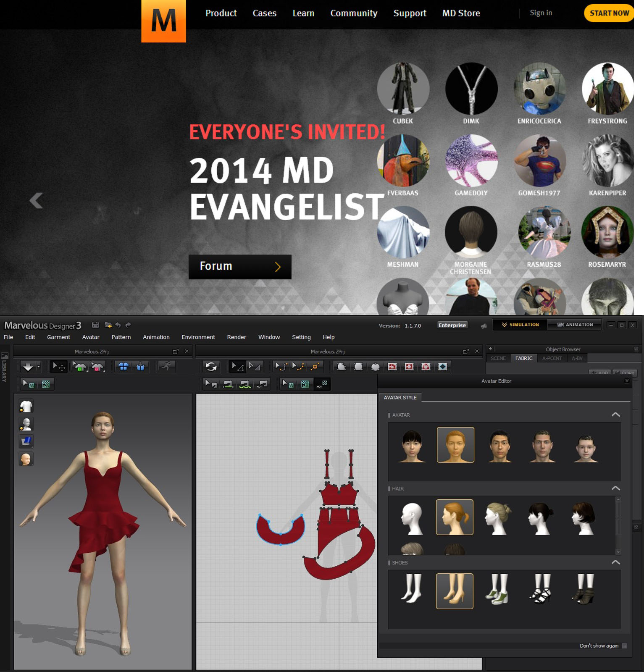Select the Edit Pattern arrow tool
The height and width of the screenshot is (672, 644).
pos(238,367)
